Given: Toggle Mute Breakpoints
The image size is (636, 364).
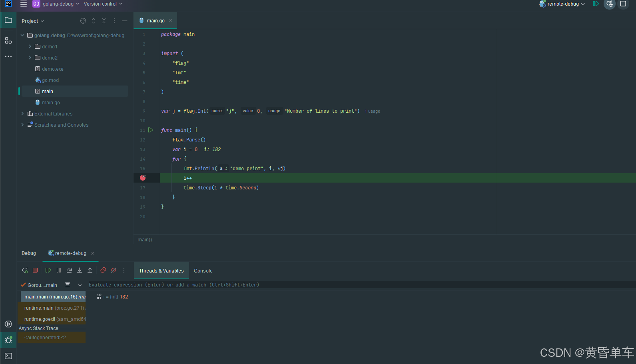Looking at the screenshot, I should click(x=114, y=271).
